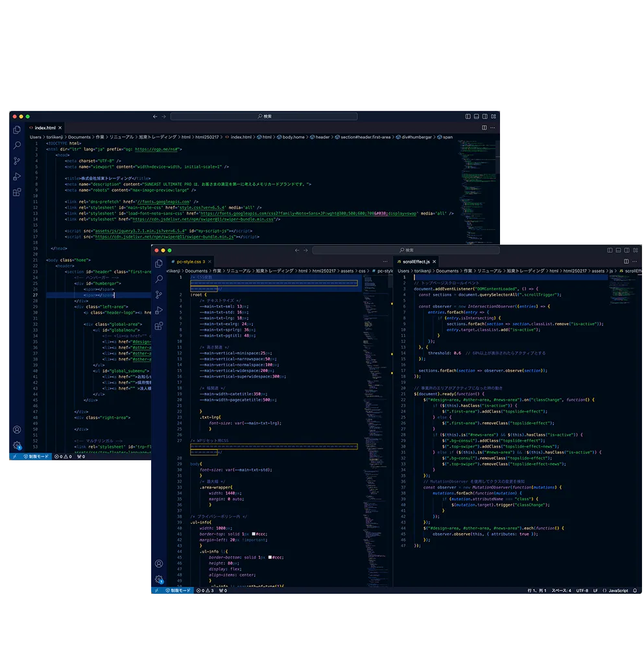Go back arrow in the back window title bar
This screenshot has height=669, width=644.
[155, 117]
